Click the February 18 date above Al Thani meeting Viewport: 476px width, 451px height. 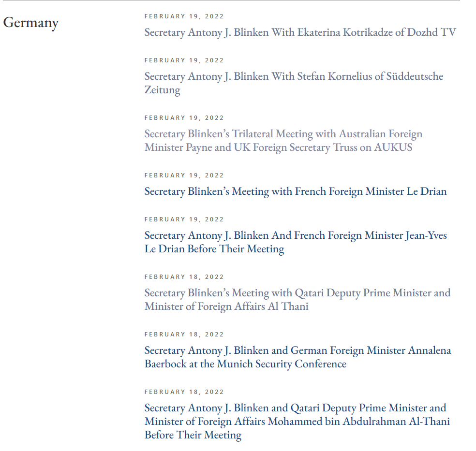coord(184,277)
